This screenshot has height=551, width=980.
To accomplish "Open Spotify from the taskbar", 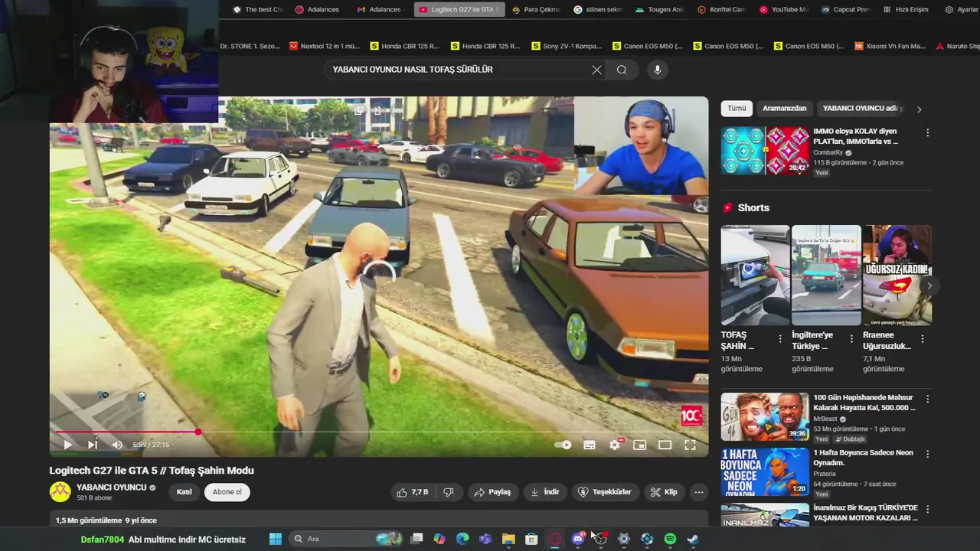I will pyautogui.click(x=670, y=539).
